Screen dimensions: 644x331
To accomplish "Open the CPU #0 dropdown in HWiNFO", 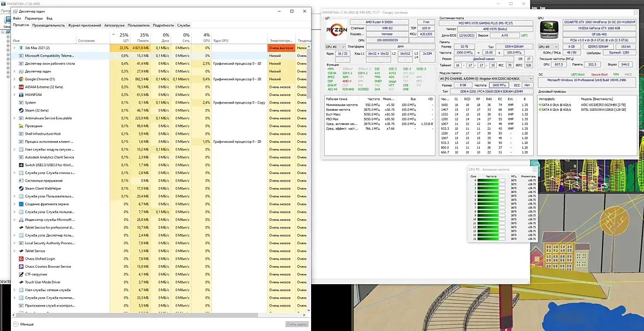I will (x=335, y=47).
